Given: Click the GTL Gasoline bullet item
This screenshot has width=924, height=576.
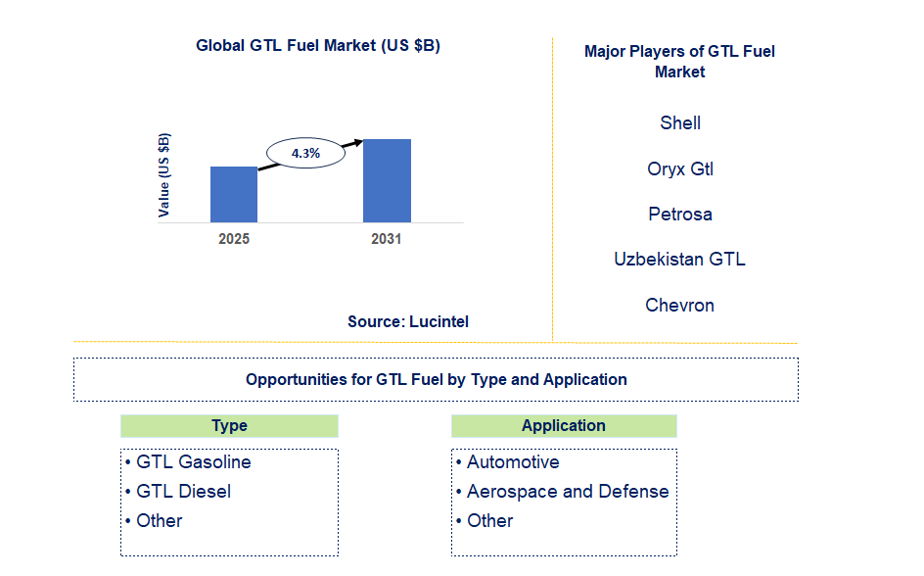Looking at the screenshot, I should pyautogui.click(x=188, y=462).
